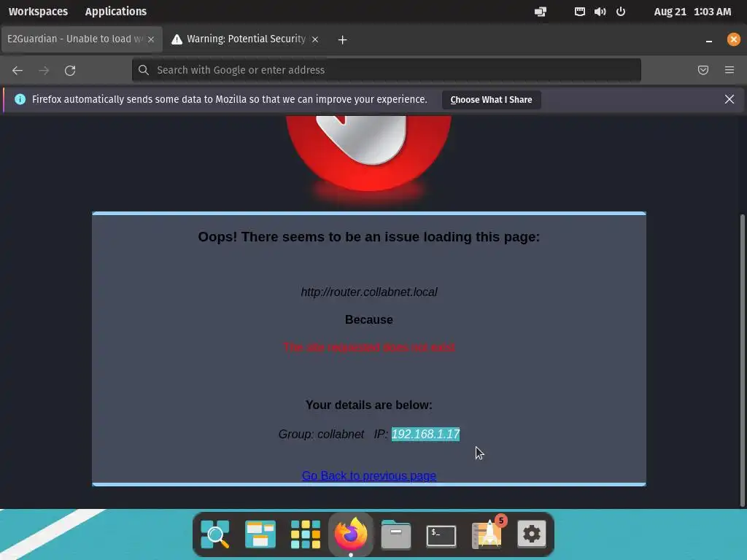Click the Firefox icon in the dock
747x560 pixels.
tap(351, 533)
